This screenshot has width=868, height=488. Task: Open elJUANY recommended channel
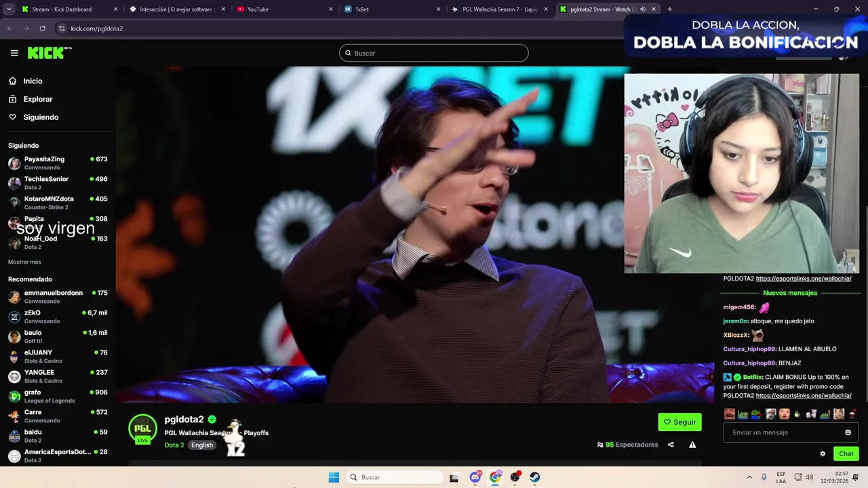tap(58, 357)
